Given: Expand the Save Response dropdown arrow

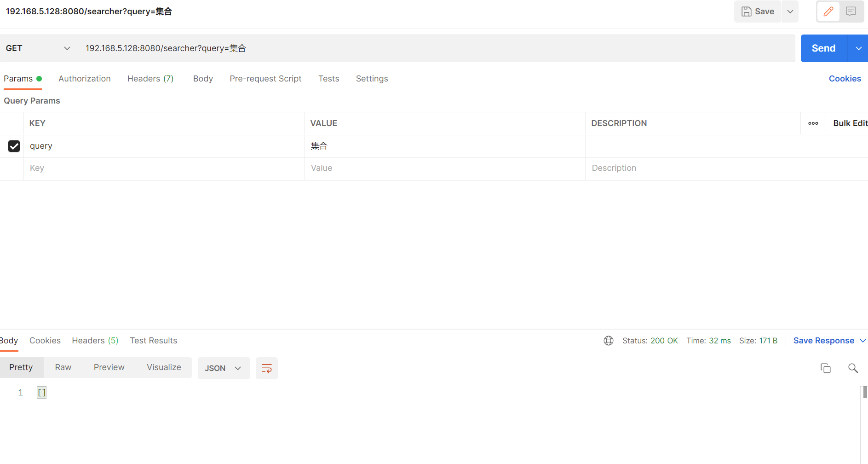Looking at the screenshot, I should pos(862,341).
